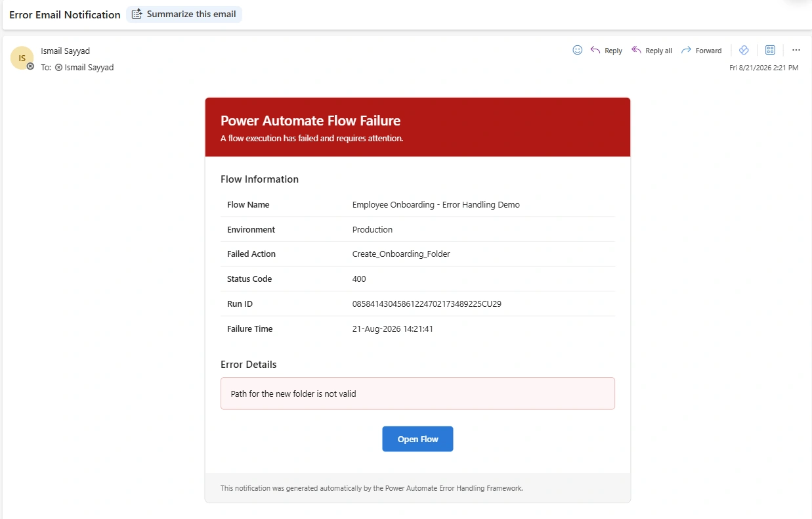Click the 400 status code value
The width and height of the screenshot is (812, 519).
point(359,279)
